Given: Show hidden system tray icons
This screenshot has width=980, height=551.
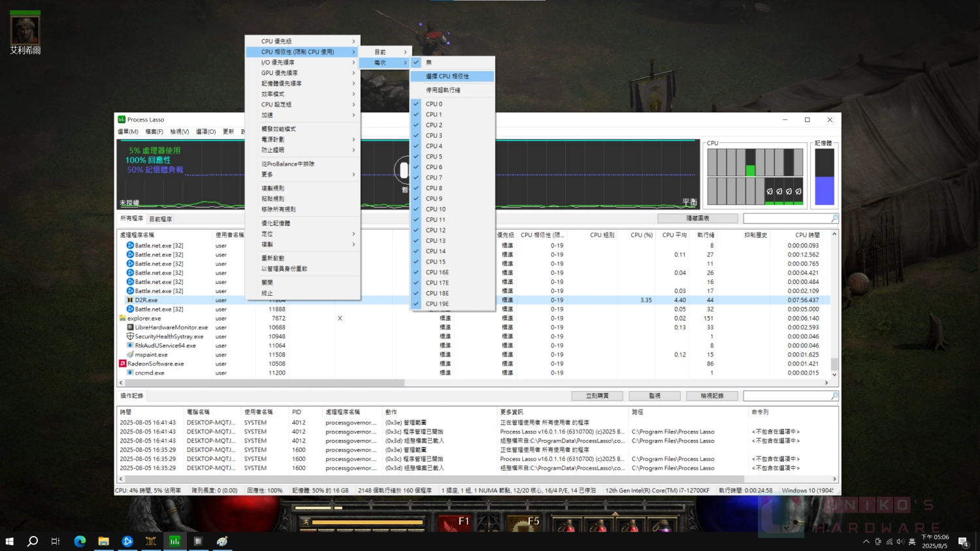Looking at the screenshot, I should point(866,542).
